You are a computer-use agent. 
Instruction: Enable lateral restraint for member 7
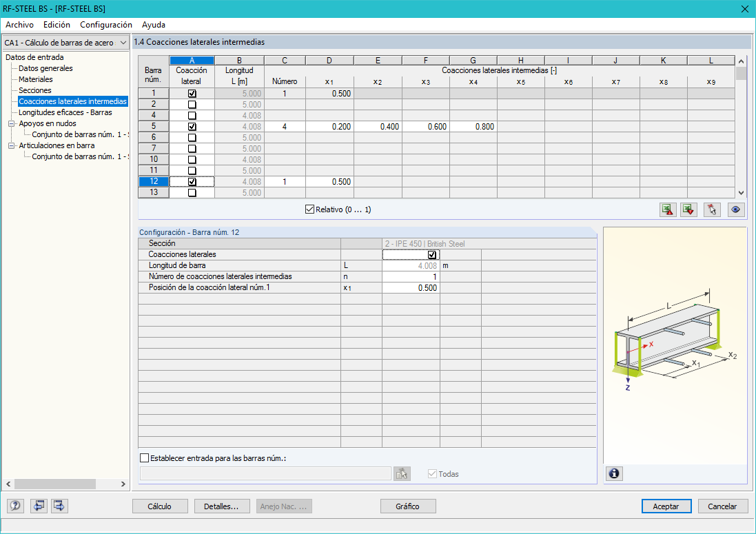(192, 148)
